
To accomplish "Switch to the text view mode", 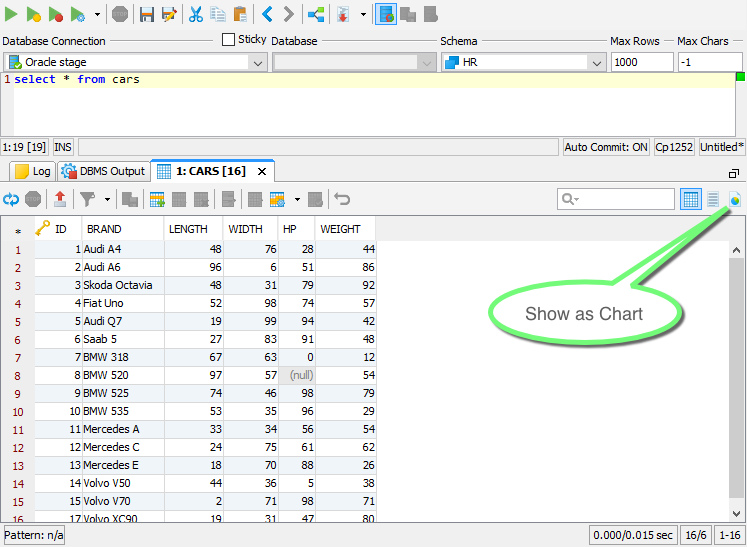I will (713, 199).
